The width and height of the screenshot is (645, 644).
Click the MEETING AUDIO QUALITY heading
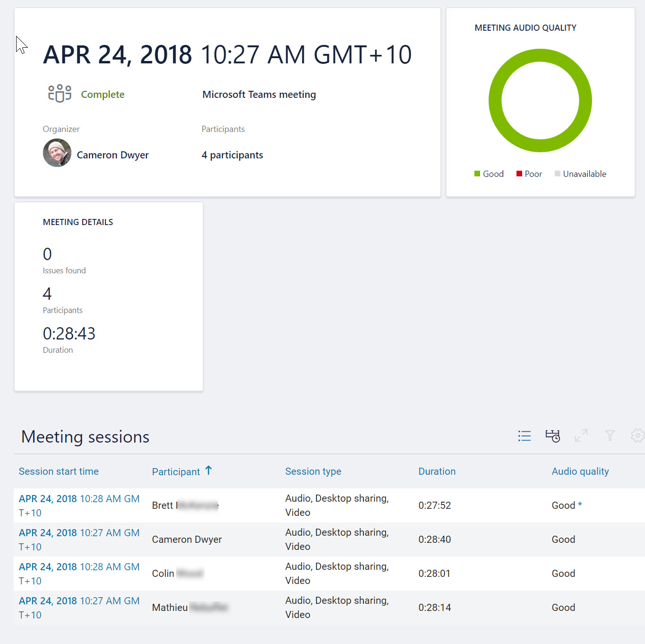click(x=525, y=28)
